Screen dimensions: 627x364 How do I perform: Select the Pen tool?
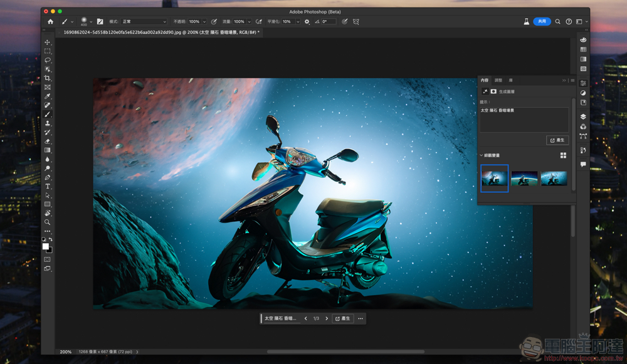pyautogui.click(x=48, y=177)
